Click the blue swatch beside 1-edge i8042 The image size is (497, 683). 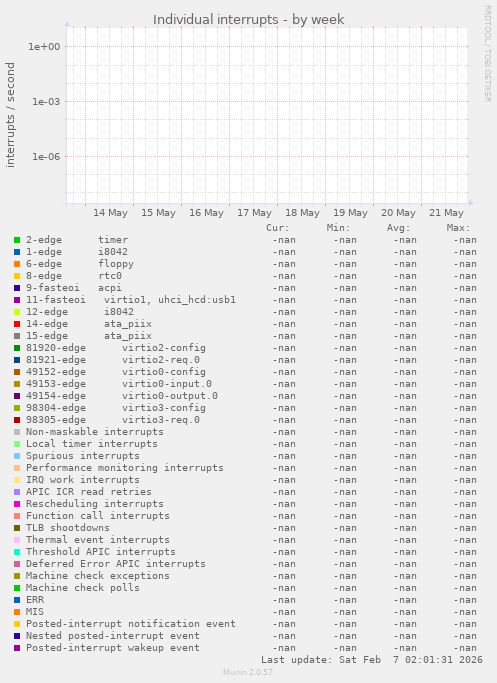tap(17, 252)
